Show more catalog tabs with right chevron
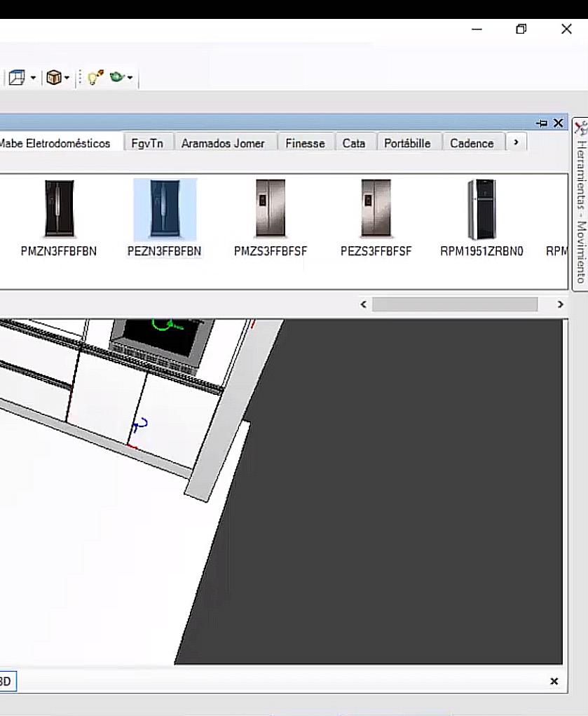588x716 pixels. 516,142
